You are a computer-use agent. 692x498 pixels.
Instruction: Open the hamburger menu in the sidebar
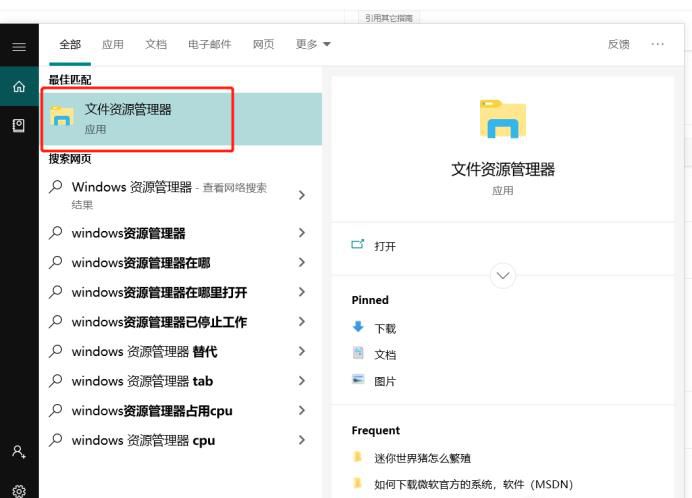(x=19, y=47)
